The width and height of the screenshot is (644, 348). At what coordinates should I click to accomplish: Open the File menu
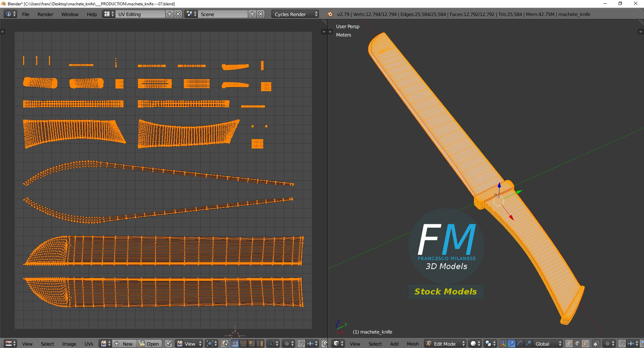click(25, 14)
